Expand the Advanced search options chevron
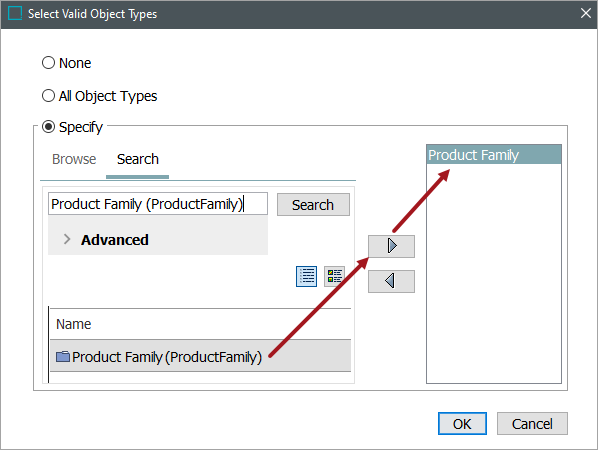The height and width of the screenshot is (450, 598). (67, 239)
